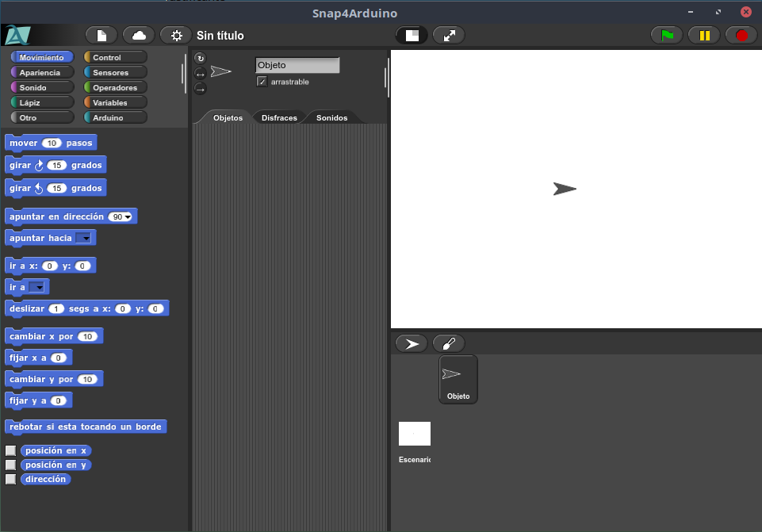Screen dimensions: 762x532
Task: Open the Sonidos tab
Action: [x=331, y=117]
